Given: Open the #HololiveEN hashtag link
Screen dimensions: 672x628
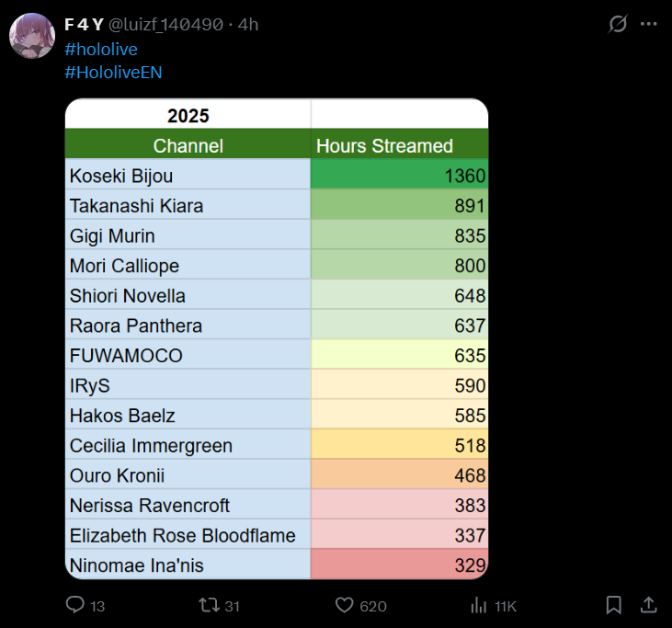Looking at the screenshot, I should click(x=113, y=72).
